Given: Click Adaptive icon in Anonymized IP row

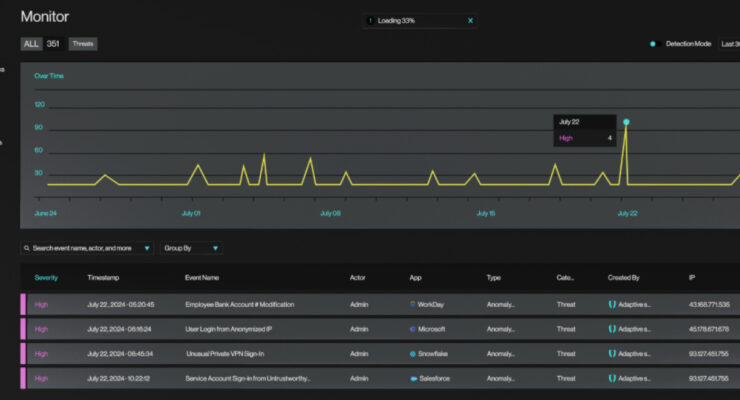Looking at the screenshot, I should click(x=612, y=329).
